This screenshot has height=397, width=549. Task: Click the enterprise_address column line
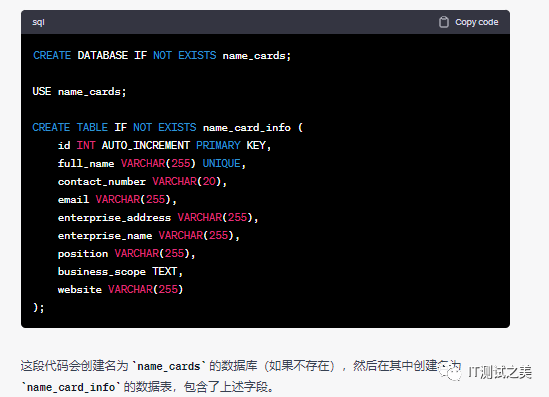click(x=158, y=217)
